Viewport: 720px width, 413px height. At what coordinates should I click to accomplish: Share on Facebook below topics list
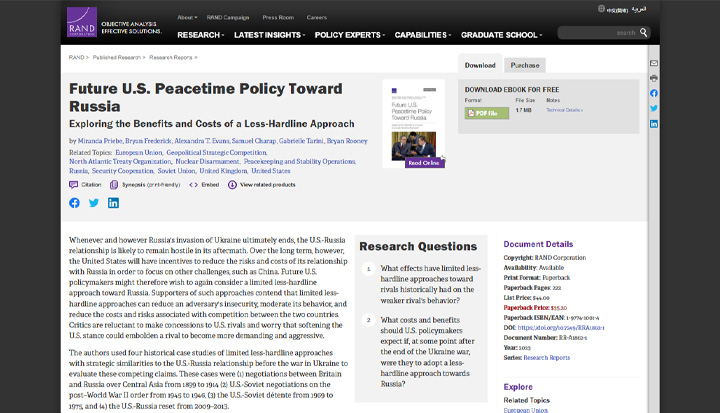pos(74,203)
